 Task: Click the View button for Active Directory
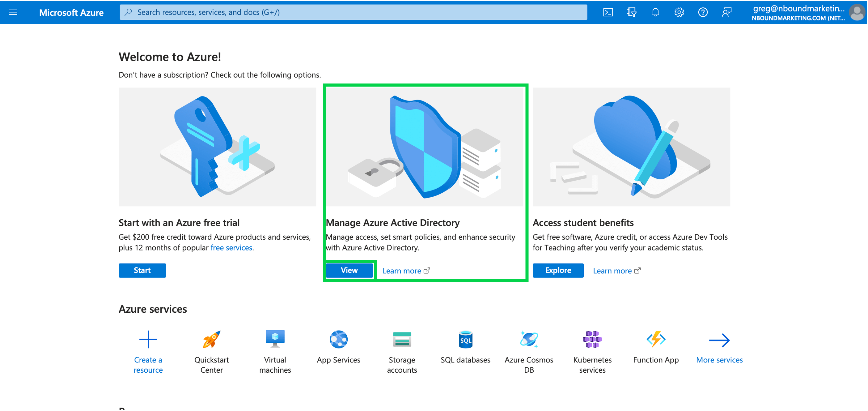click(349, 271)
